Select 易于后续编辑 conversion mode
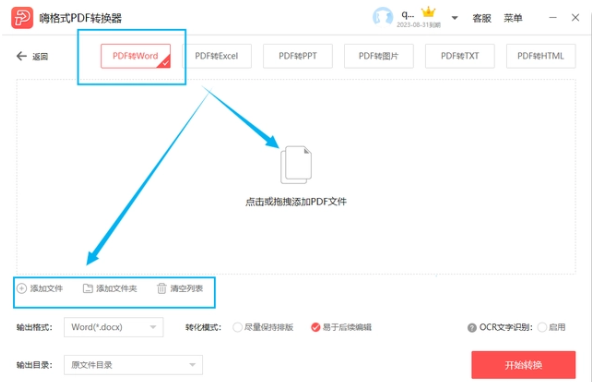The width and height of the screenshot is (595, 382). [x=315, y=327]
